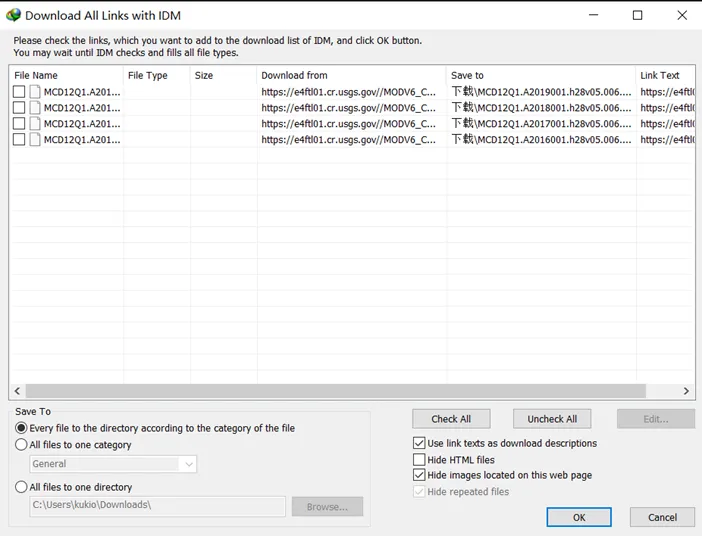Maximize the Download All Links window
The width and height of the screenshot is (702, 536).
[638, 15]
